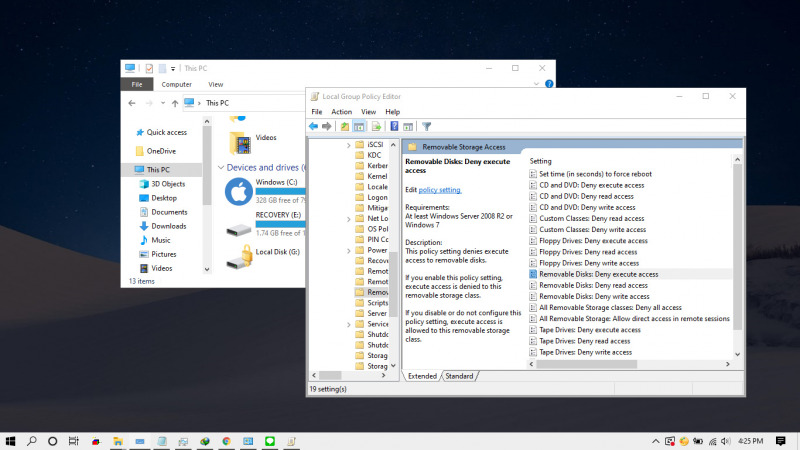Click Explorer address bar showing This PC

[x=245, y=103]
